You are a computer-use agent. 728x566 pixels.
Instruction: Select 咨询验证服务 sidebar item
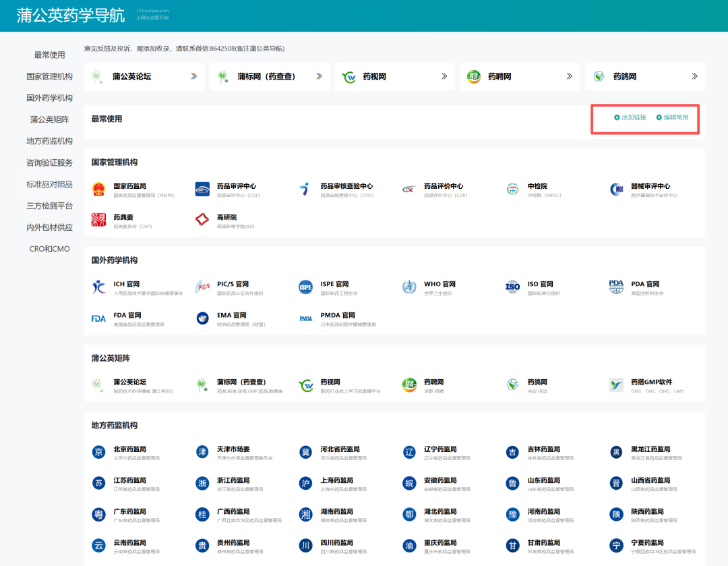[49, 163]
